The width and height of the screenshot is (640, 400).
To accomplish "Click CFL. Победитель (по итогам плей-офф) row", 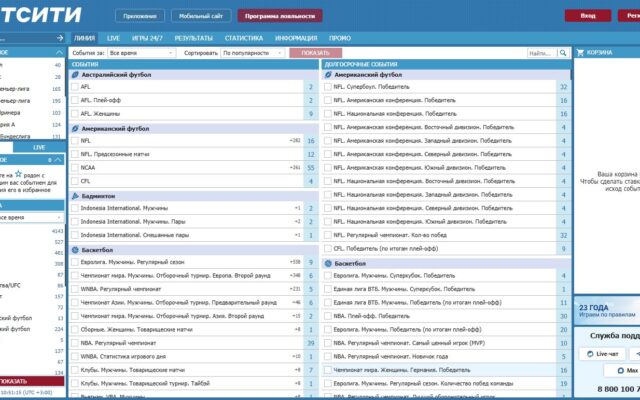I will point(446,248).
